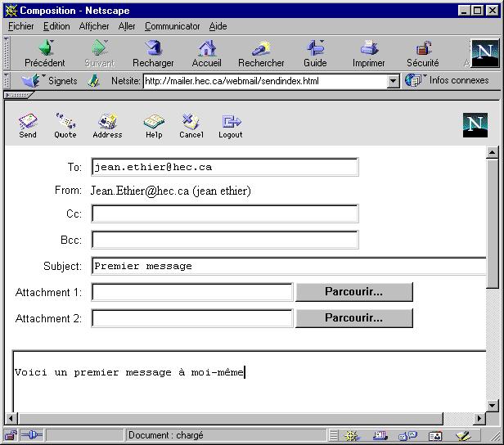
Task: Log out using the Logout icon
Action: (x=231, y=121)
